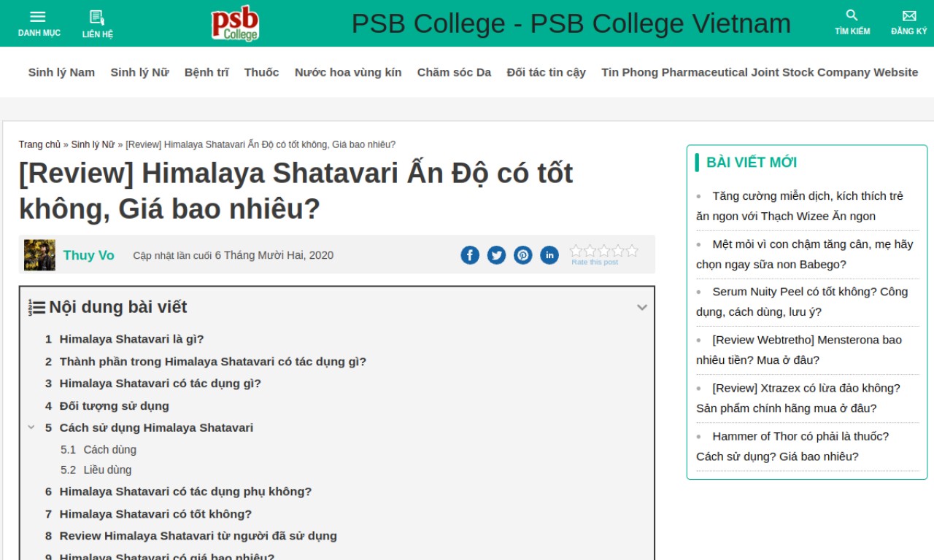This screenshot has width=934, height=560.
Task: Click the PSB College Vietnam site title
Action: point(571,23)
